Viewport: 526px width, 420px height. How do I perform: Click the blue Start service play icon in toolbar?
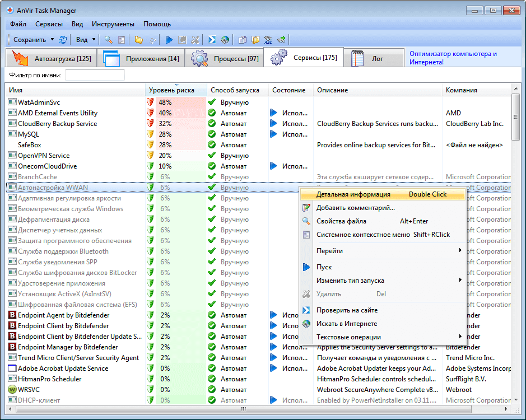169,40
